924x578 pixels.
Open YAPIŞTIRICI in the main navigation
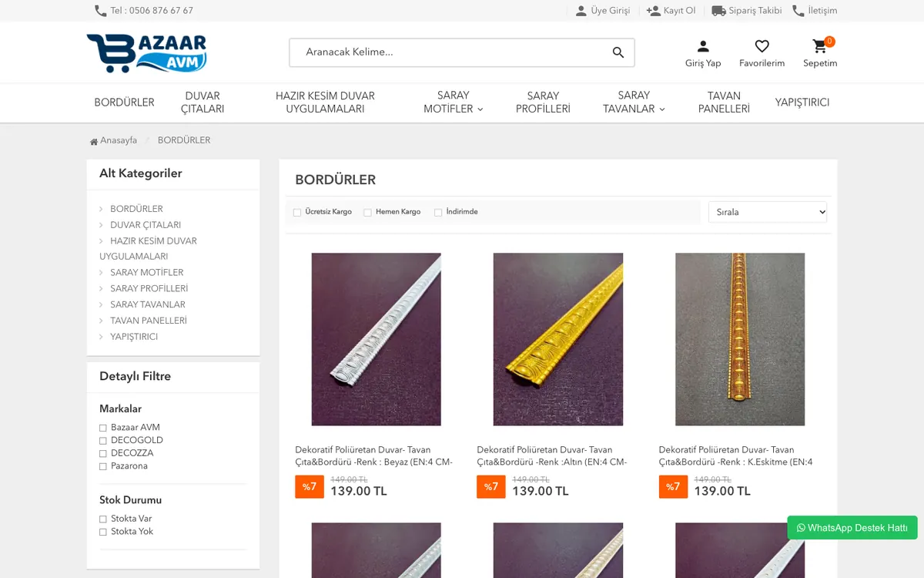[802, 102]
